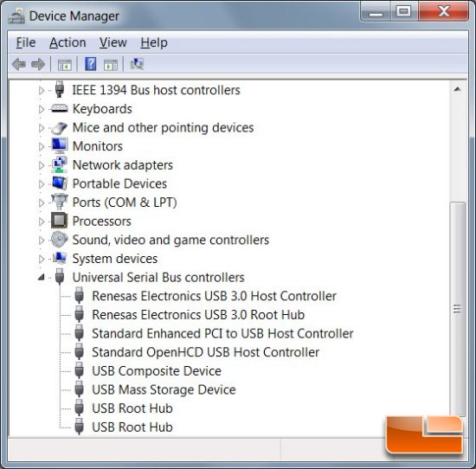Open the Action menu
Image resolution: width=476 pixels, height=469 pixels.
tap(68, 42)
